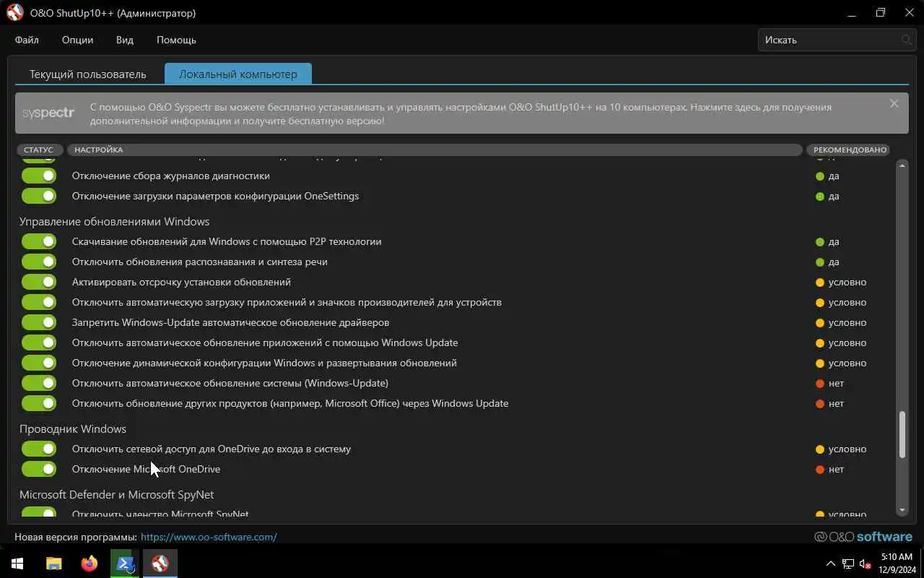Click scrollbar up arrow

902,165
